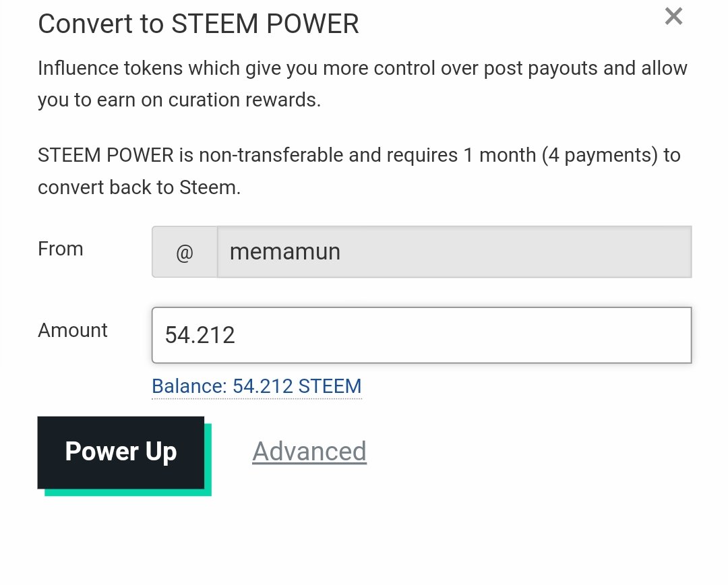
Task: Select the Amount label
Action: (x=73, y=330)
